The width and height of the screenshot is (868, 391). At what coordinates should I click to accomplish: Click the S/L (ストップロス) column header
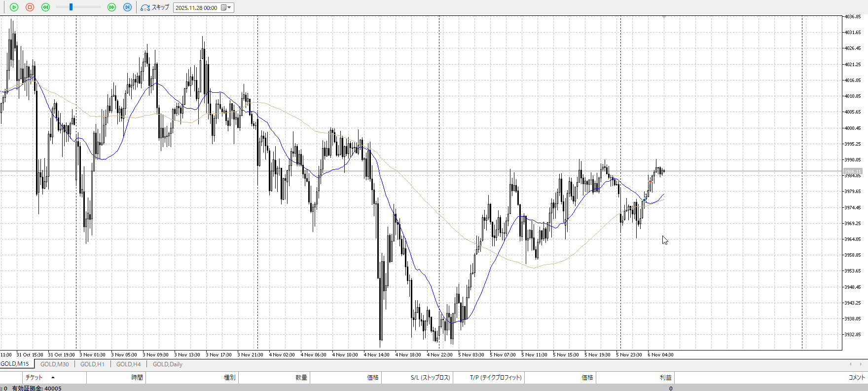[430, 378]
